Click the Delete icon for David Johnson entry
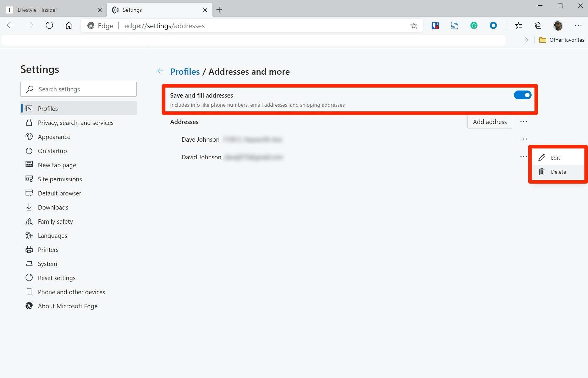588x378 pixels. (x=542, y=171)
